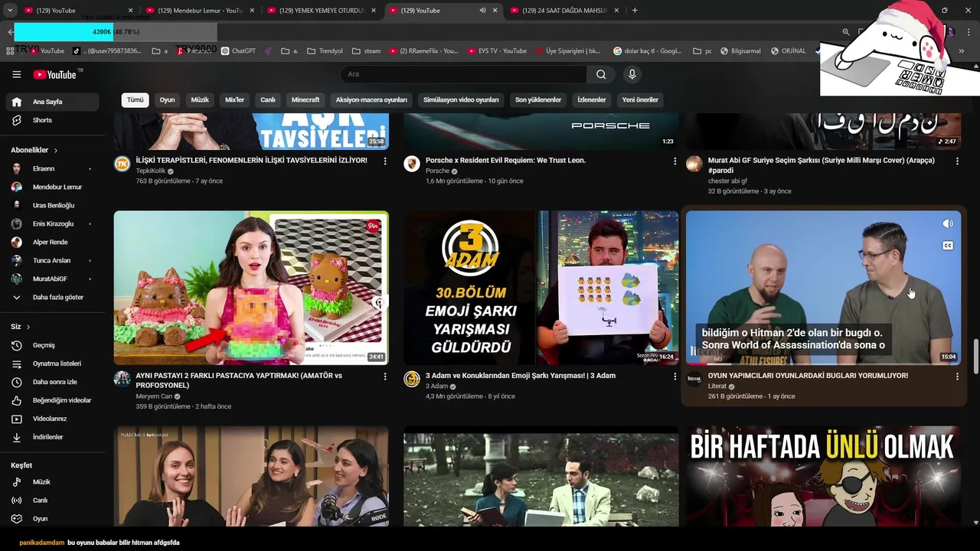The image size is (980, 551).
Task: Click the Ara search input field
Action: [463, 74]
